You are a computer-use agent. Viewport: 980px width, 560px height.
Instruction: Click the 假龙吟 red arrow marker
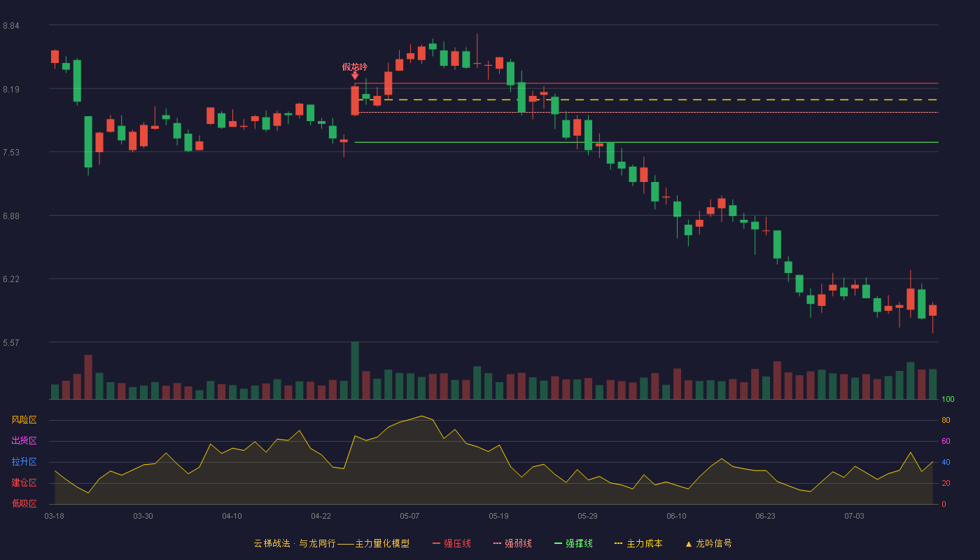[355, 76]
